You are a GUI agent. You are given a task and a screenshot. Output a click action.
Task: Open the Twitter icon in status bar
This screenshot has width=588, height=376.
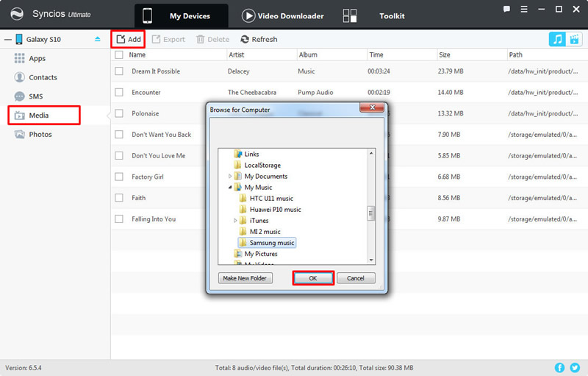575,367
